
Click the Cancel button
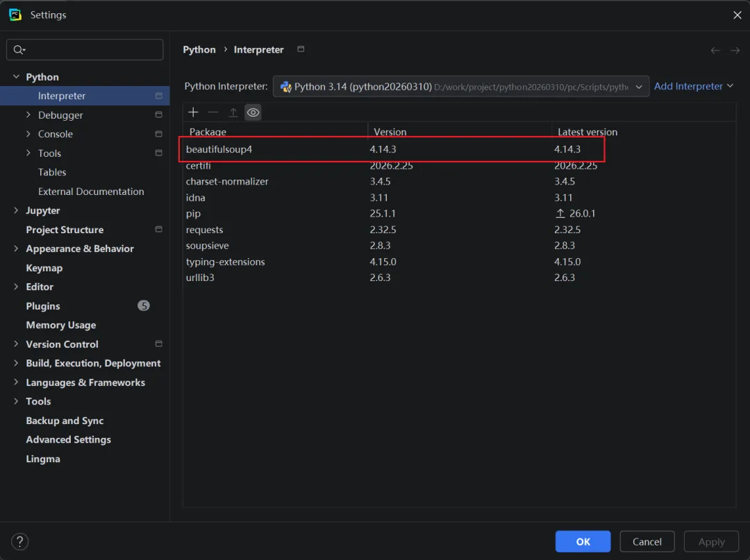[647, 541]
